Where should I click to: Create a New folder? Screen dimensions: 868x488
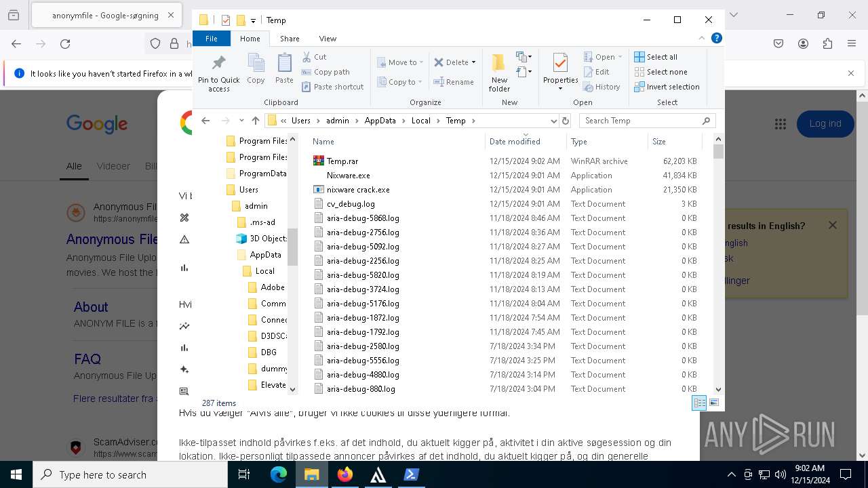click(x=499, y=73)
